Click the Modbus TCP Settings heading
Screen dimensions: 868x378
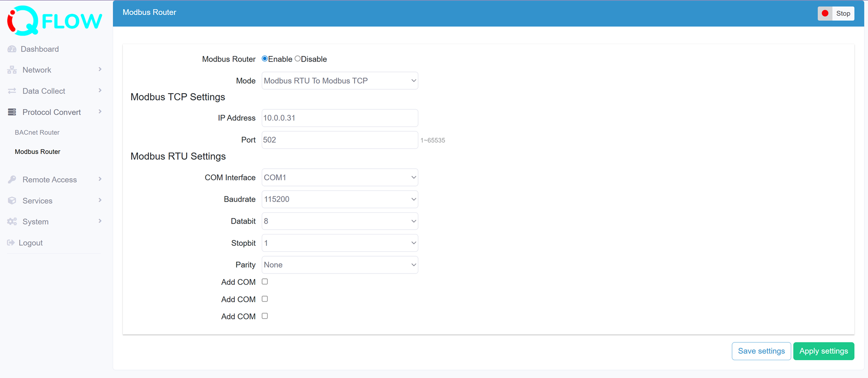pos(178,97)
